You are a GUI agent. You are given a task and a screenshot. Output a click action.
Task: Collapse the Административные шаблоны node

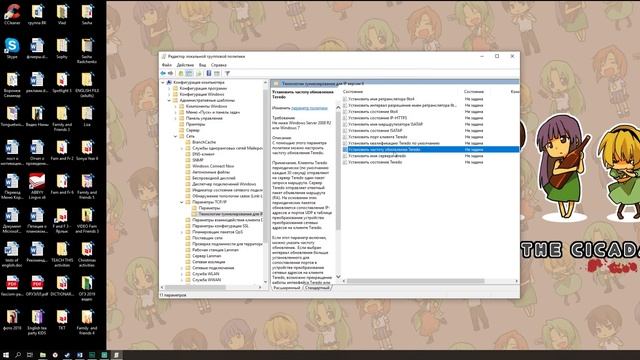tap(169, 100)
